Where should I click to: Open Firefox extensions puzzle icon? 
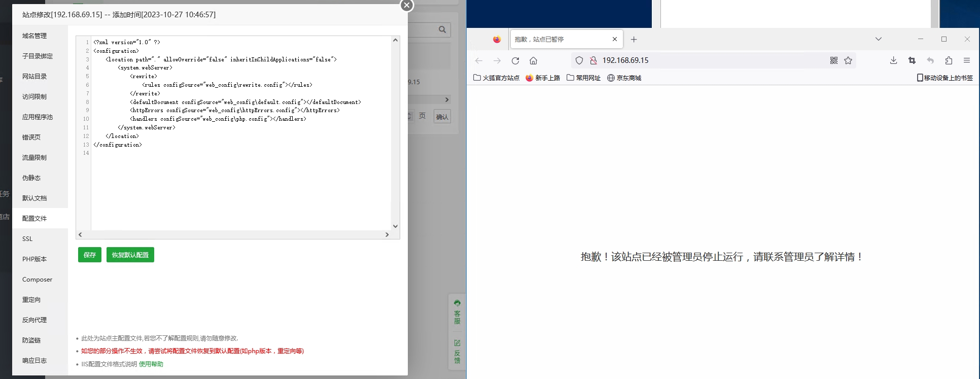(x=949, y=60)
